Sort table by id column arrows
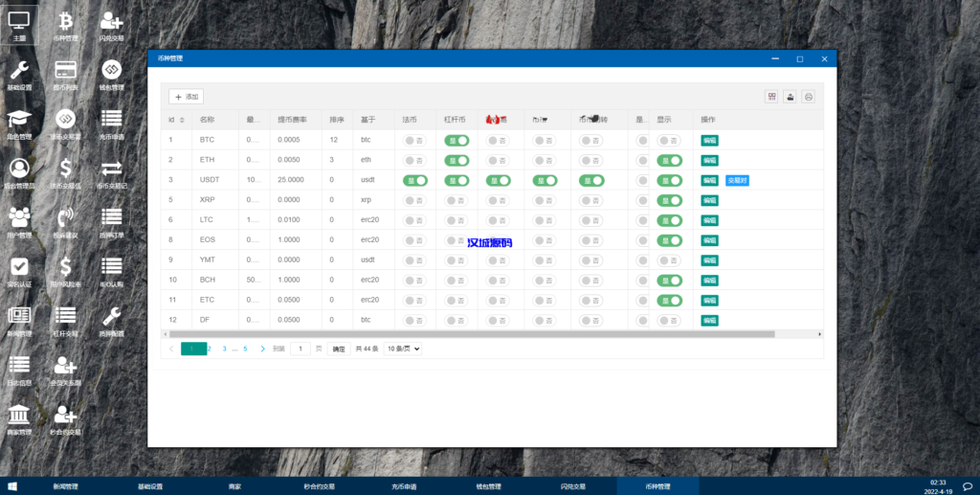 click(182, 120)
